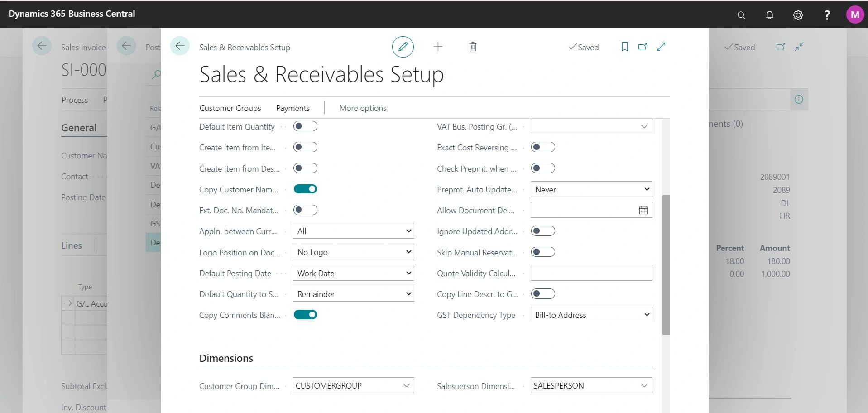868x413 pixels.
Task: Delete the record with the trash icon
Action: (x=472, y=46)
